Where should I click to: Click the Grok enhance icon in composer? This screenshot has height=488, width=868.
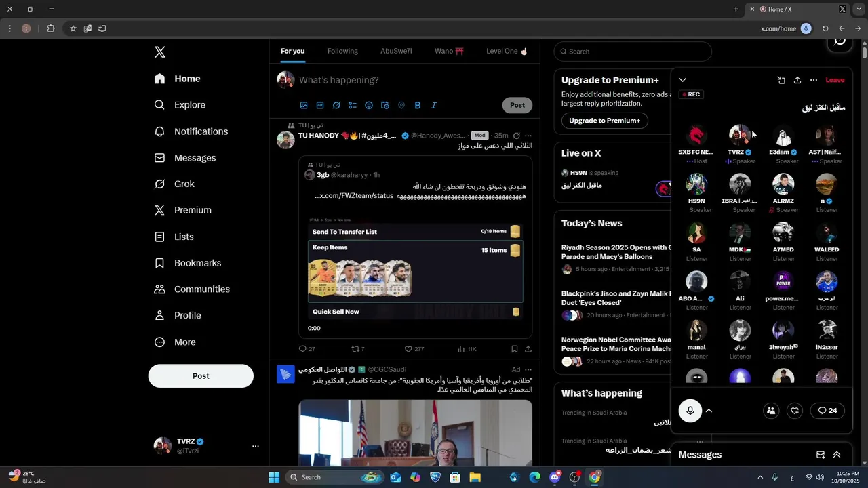336,106
